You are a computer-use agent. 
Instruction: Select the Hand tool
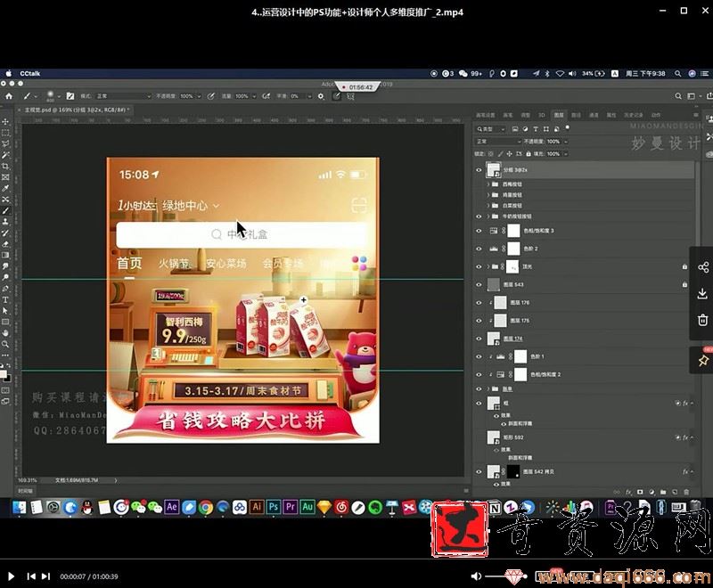coord(5,333)
